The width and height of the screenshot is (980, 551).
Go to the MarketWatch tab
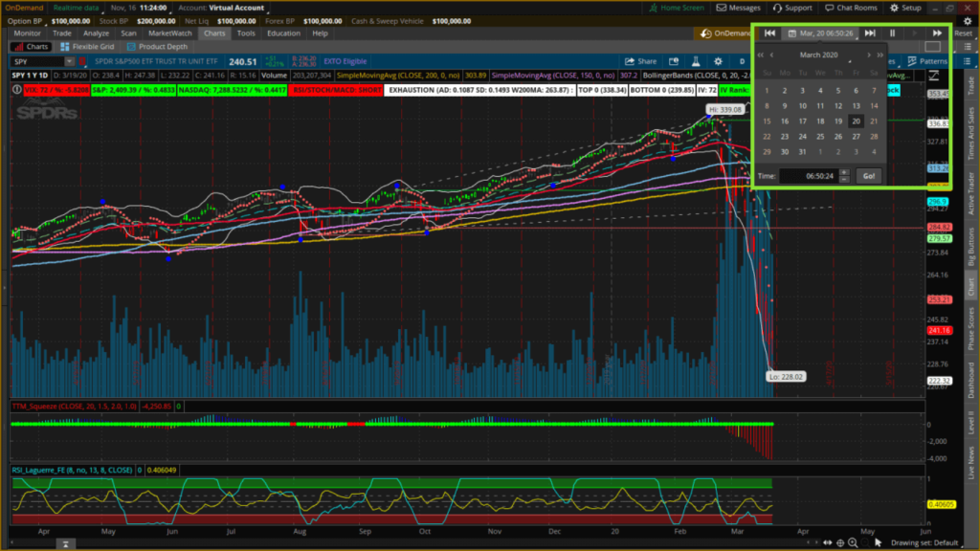pyautogui.click(x=170, y=33)
